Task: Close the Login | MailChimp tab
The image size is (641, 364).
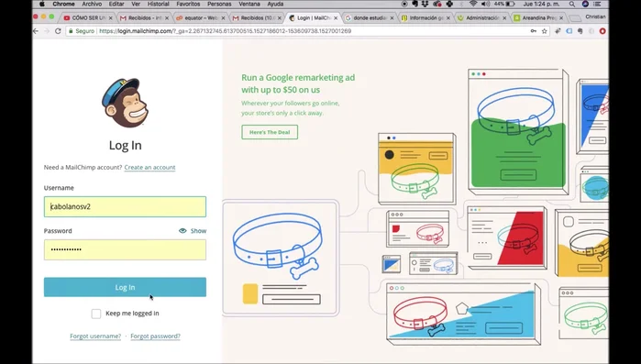Action: (x=336, y=18)
